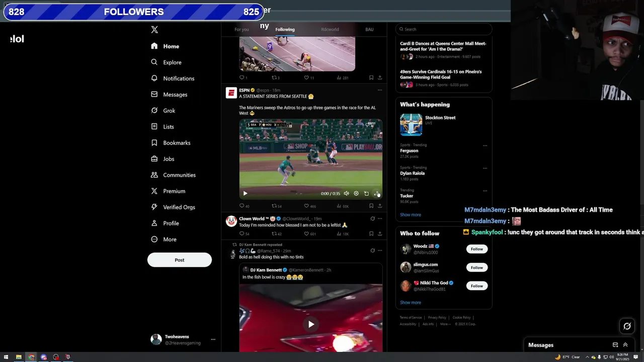This screenshot has height=362, width=644.
Task: Open Communities in the sidebar
Action: [x=173, y=175]
